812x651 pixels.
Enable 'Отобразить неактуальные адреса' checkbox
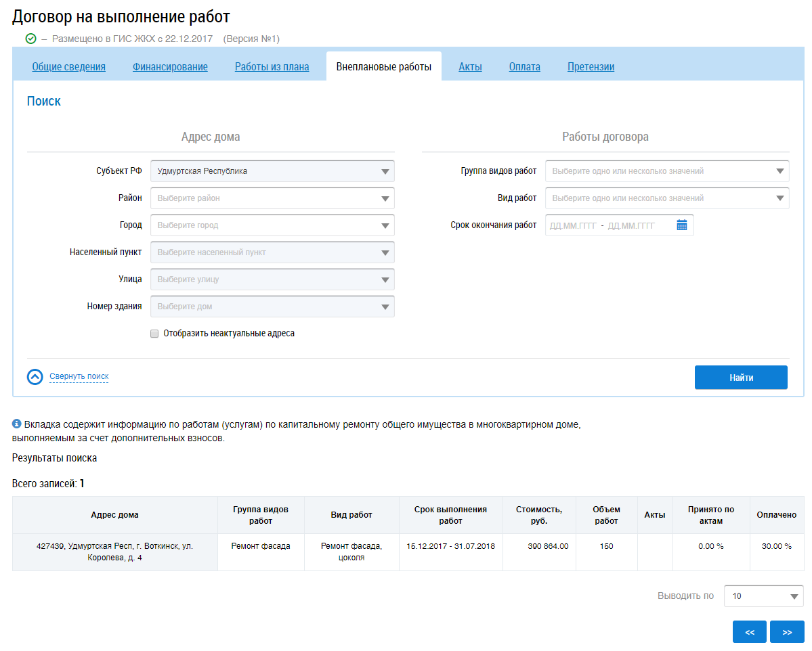154,334
